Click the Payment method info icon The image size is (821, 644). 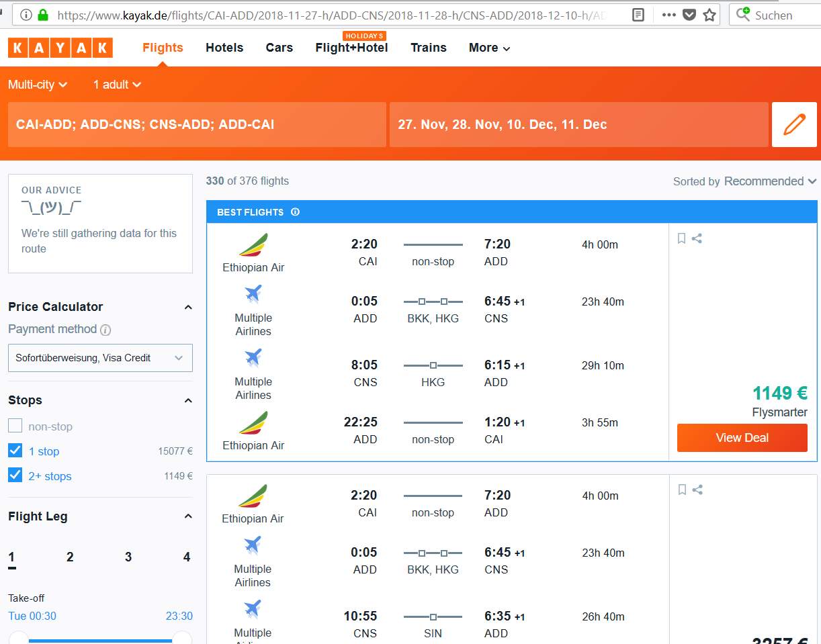(x=105, y=330)
